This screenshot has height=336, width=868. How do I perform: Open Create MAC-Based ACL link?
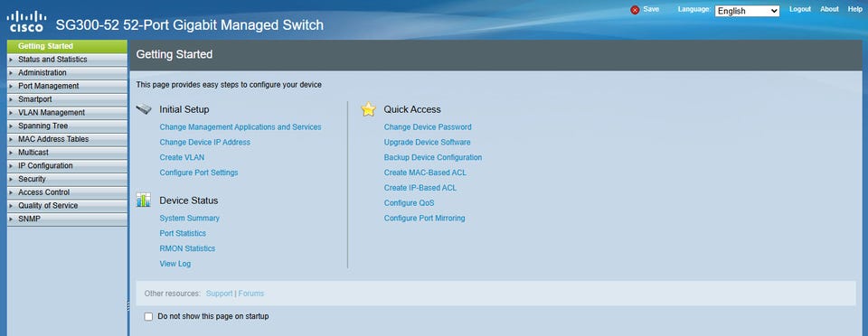[425, 173]
